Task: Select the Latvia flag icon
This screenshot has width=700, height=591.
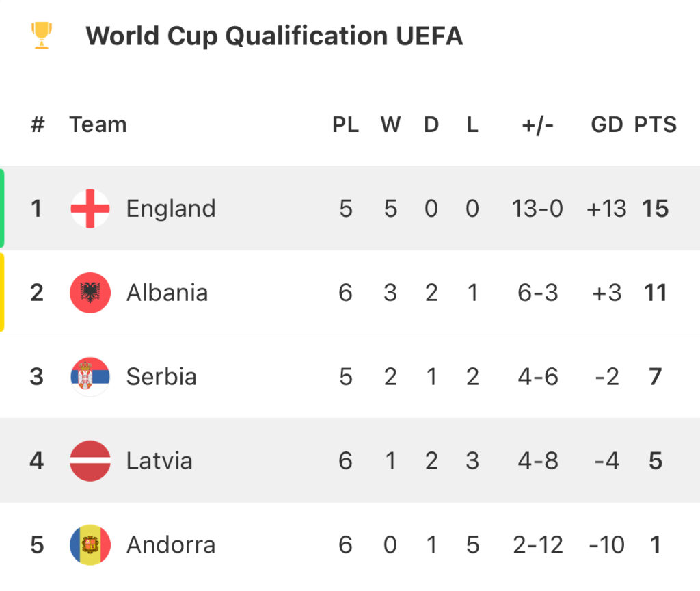Action: pos(90,461)
